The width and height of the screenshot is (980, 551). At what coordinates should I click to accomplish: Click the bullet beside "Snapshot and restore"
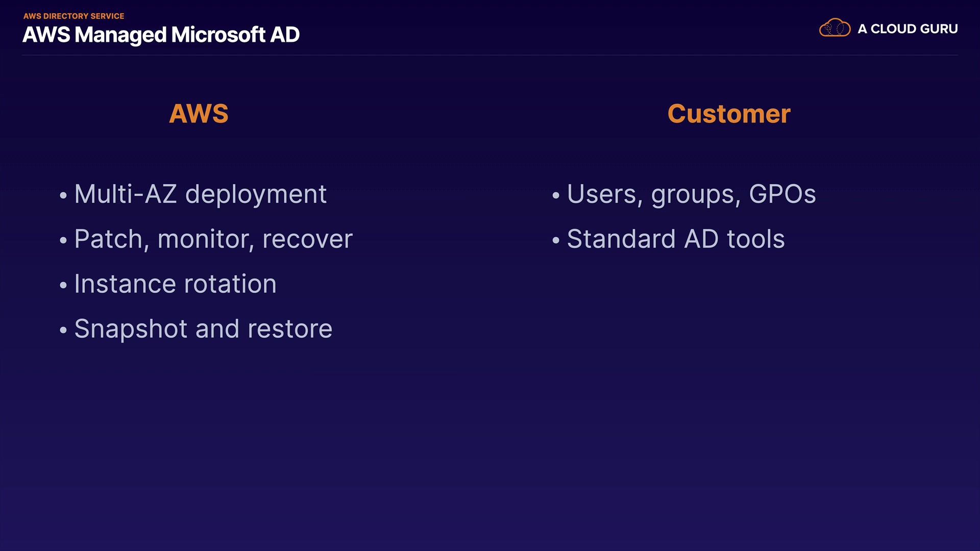tap(63, 330)
